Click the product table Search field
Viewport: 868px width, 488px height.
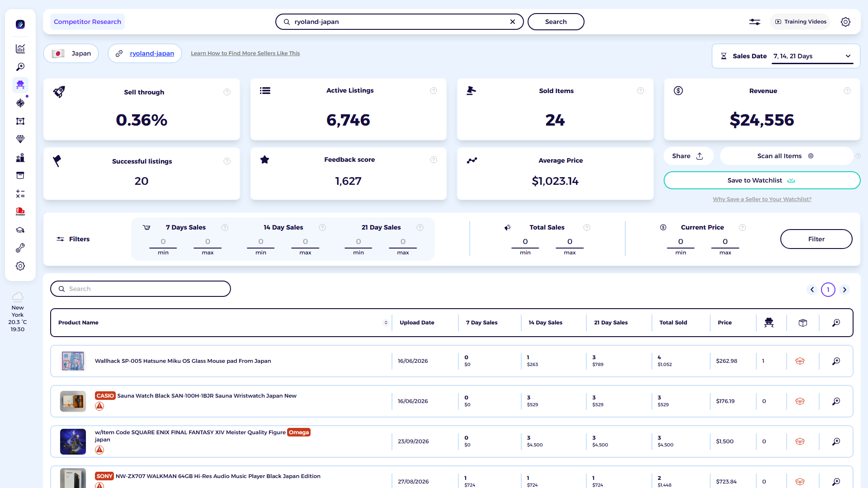click(141, 289)
